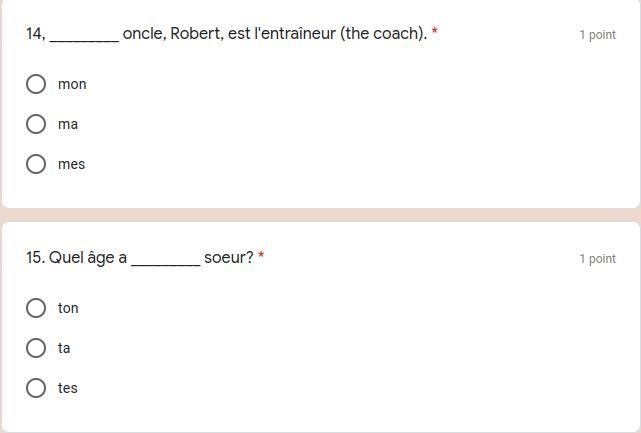Select the 'mes' radio button
641x433 pixels.
(x=36, y=164)
